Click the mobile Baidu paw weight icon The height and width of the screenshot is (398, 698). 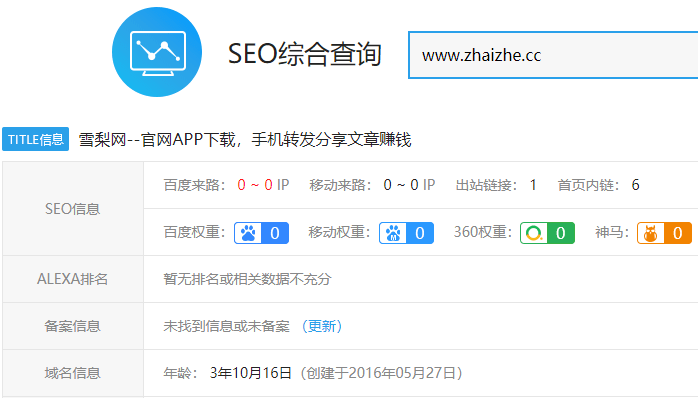point(393,233)
